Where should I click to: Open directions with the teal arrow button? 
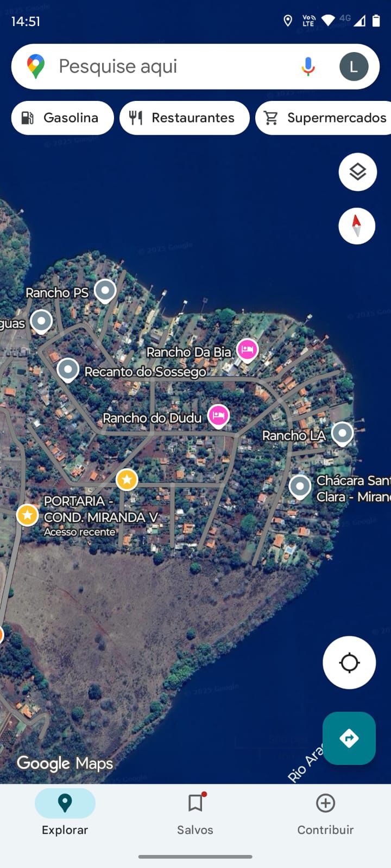coord(349,738)
